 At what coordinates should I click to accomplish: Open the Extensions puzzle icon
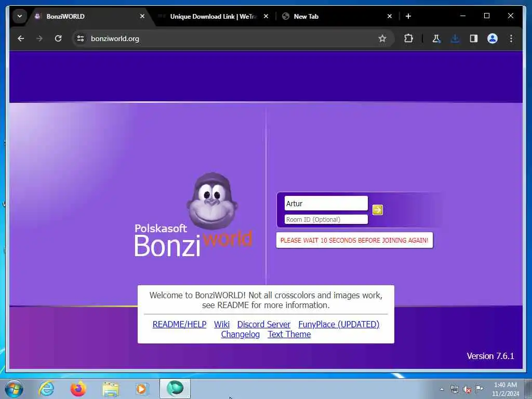(408, 38)
